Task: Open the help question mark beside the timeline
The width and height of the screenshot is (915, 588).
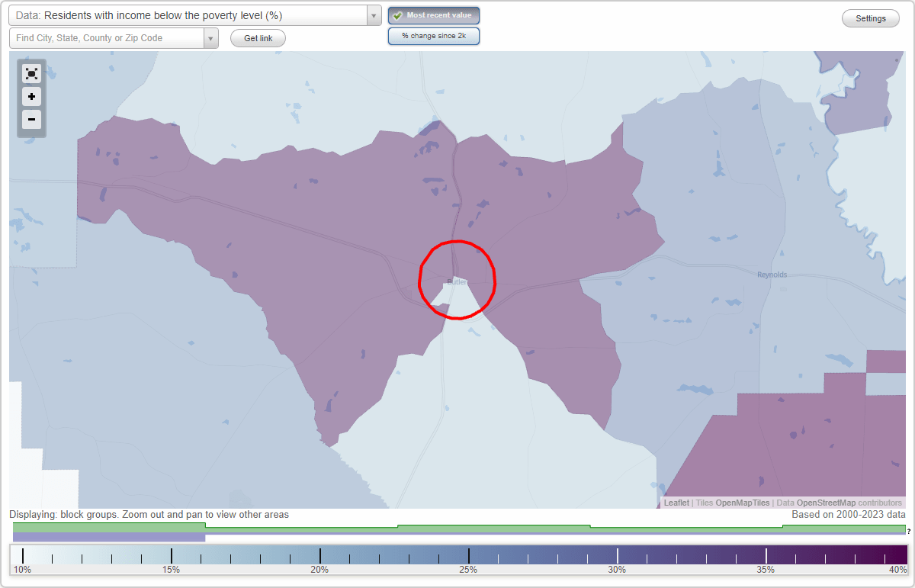Action: [909, 529]
